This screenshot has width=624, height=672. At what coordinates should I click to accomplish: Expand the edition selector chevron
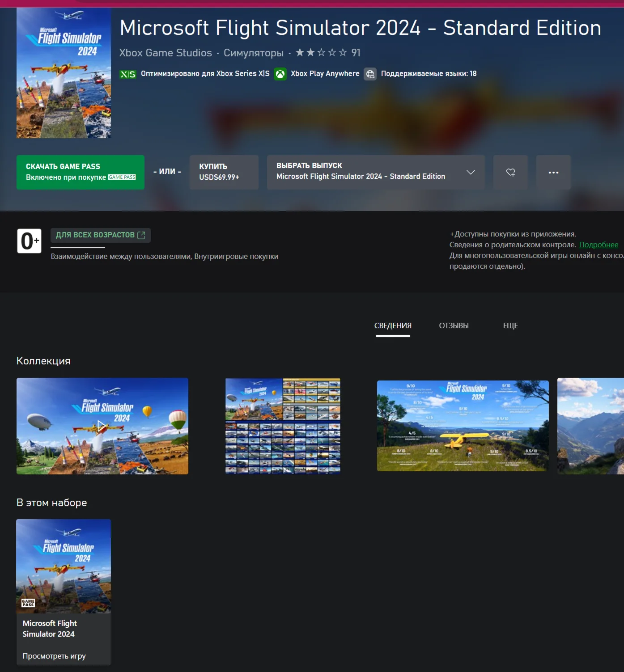[x=471, y=172]
